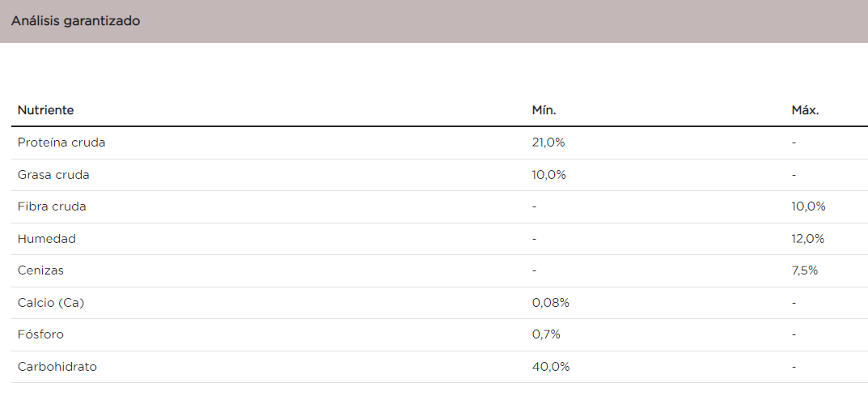Click the 0,08% calcium minimum value
The width and height of the screenshot is (868, 400).
click(551, 303)
